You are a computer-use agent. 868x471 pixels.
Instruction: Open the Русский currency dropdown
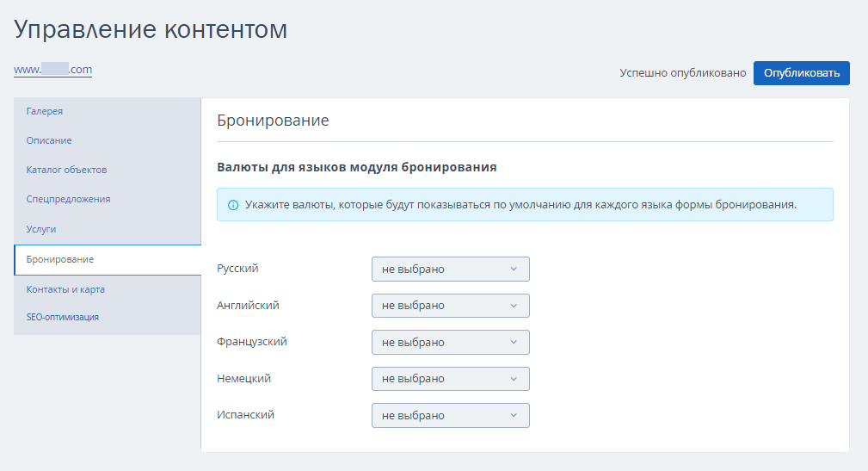[451, 269]
